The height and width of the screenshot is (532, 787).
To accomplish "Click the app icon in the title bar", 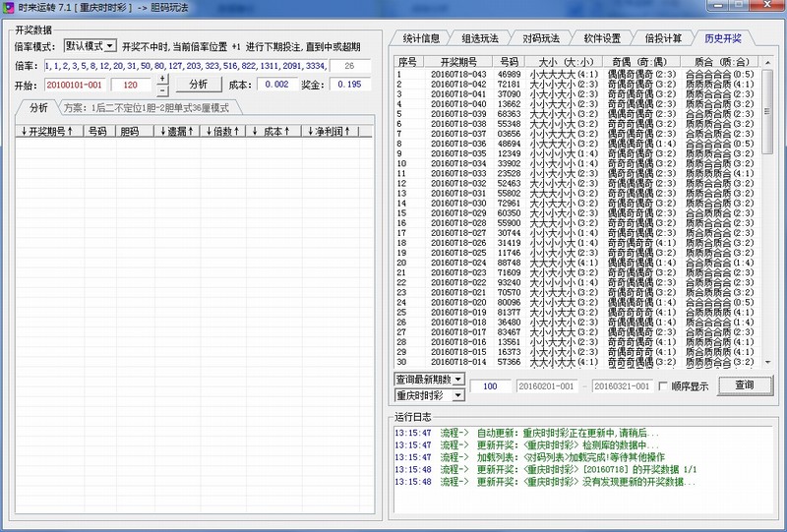I will click(10, 8).
